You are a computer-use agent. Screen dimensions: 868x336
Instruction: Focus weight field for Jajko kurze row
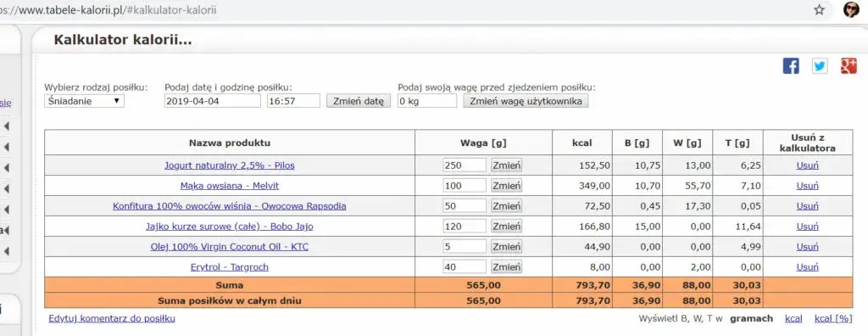pos(465,227)
